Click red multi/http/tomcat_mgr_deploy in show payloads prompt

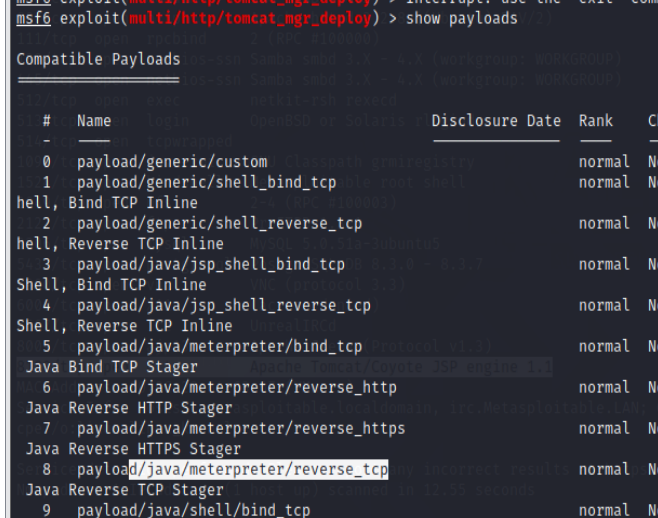(250, 19)
